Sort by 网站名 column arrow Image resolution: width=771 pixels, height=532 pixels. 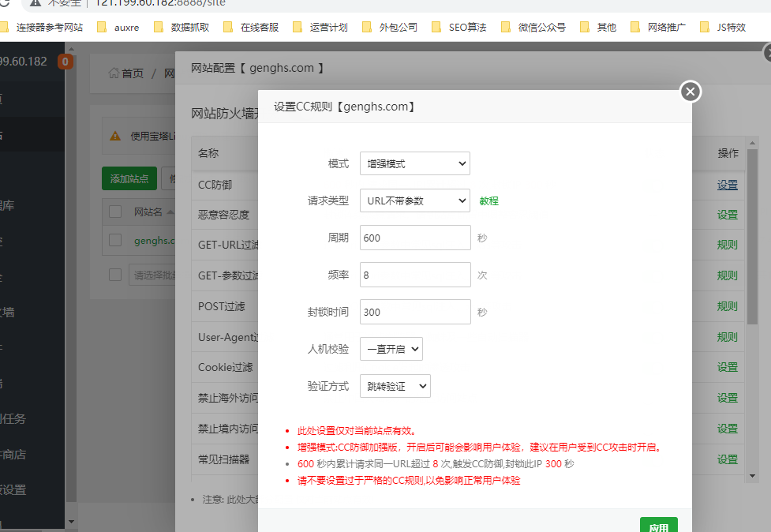pos(170,212)
